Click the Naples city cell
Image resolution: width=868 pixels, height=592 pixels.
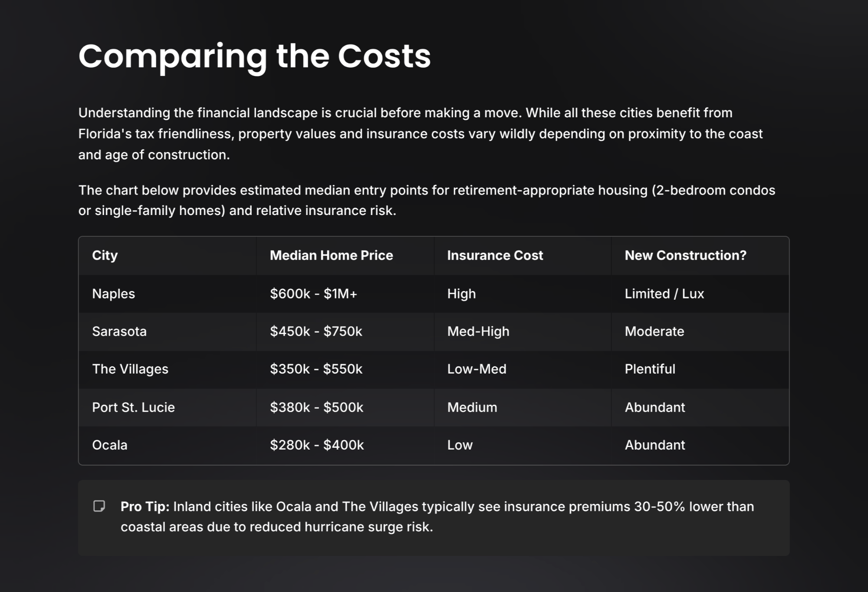coord(114,294)
